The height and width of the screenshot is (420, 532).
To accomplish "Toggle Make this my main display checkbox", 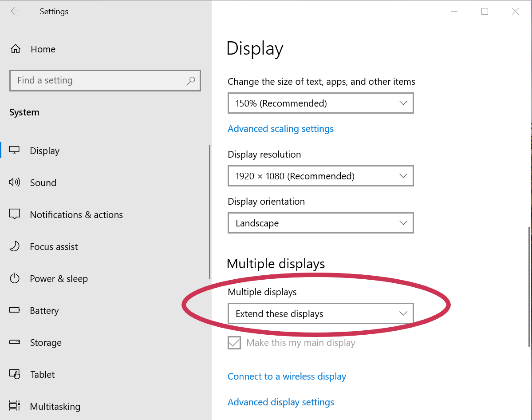I will [234, 343].
